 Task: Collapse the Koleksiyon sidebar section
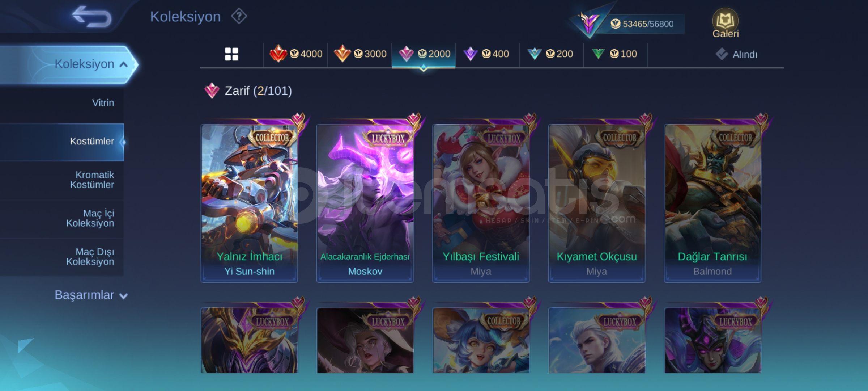coord(69,64)
